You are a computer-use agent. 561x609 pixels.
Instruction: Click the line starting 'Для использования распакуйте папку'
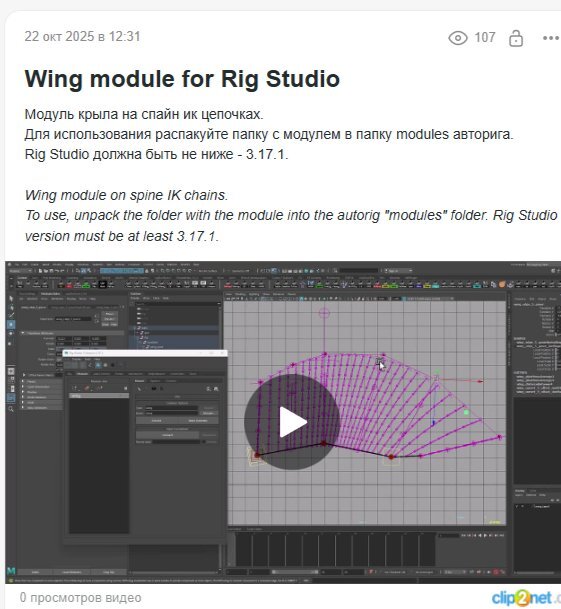pos(269,134)
